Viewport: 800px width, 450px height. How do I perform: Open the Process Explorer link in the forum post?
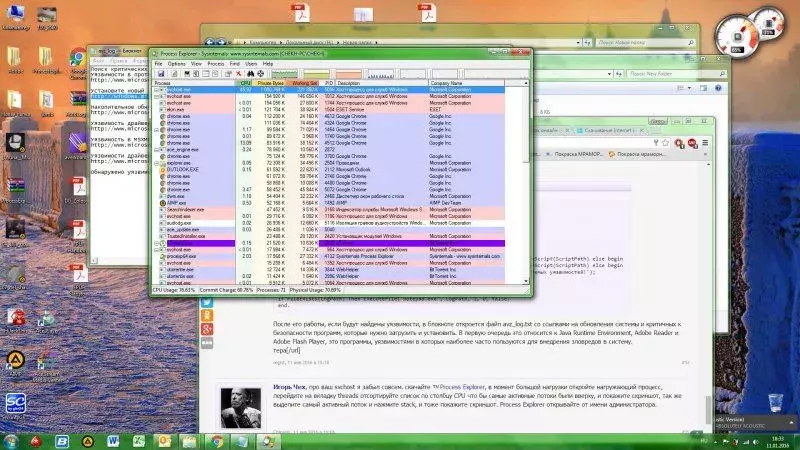[x=461, y=387]
